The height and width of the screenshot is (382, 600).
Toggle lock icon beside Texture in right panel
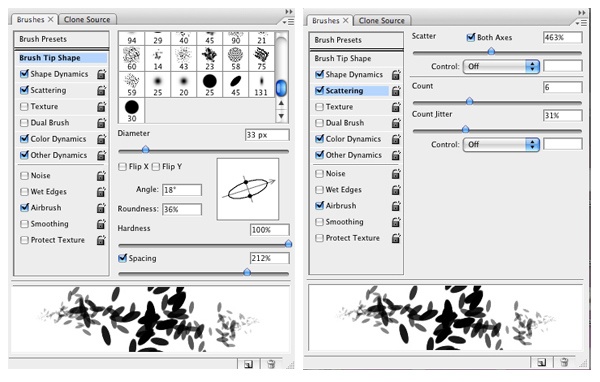[x=396, y=107]
